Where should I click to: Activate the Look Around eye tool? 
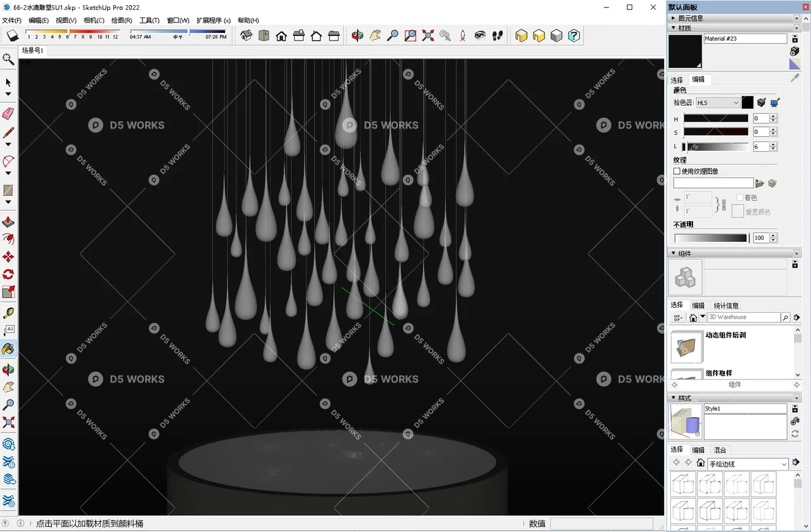(479, 36)
